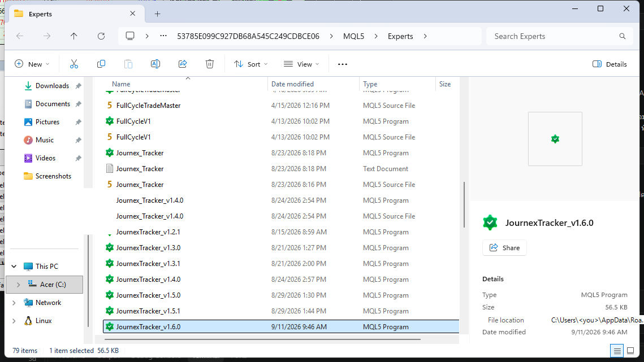Go up one folder level

tap(74, 36)
